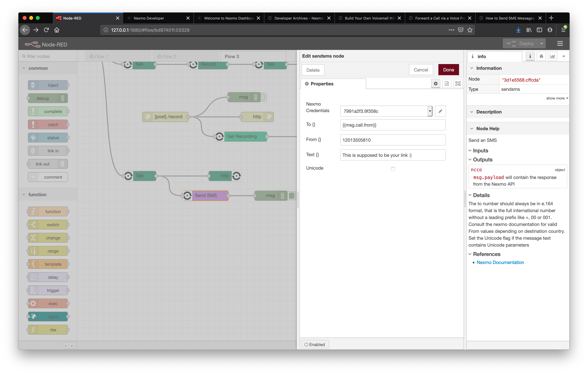588x374 pixels.
Task: Open node description document icon
Action: pos(447,84)
